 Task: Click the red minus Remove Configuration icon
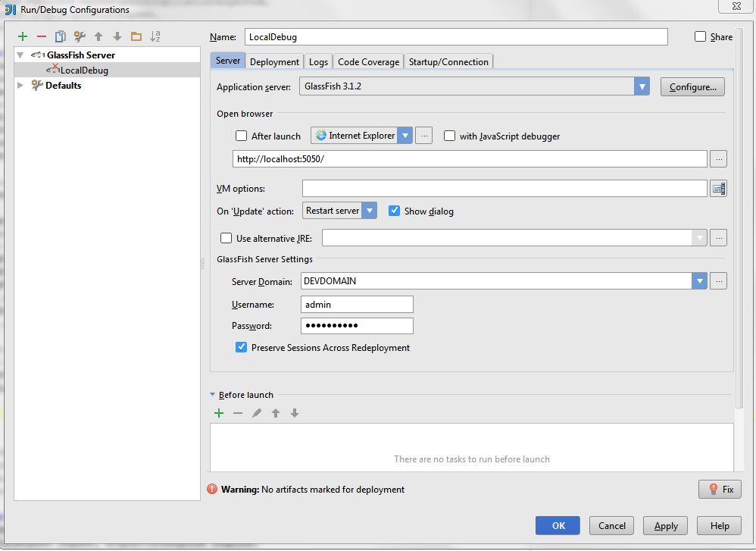[42, 36]
